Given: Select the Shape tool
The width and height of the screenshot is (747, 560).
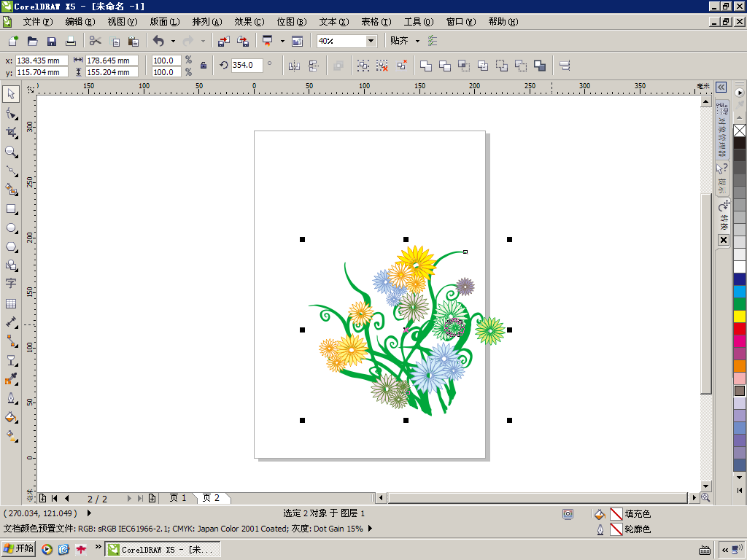Looking at the screenshot, I should (x=12, y=113).
